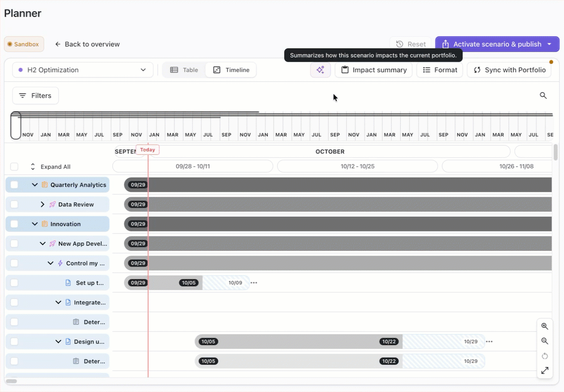Check the Integrate... row checkbox
Viewport: 564px width, 392px height.
point(14,302)
